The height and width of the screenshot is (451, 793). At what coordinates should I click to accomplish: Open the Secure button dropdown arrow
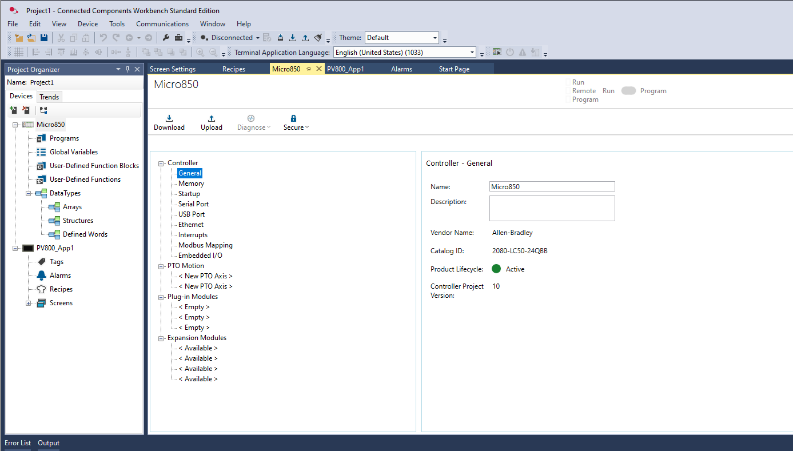tap(307, 127)
